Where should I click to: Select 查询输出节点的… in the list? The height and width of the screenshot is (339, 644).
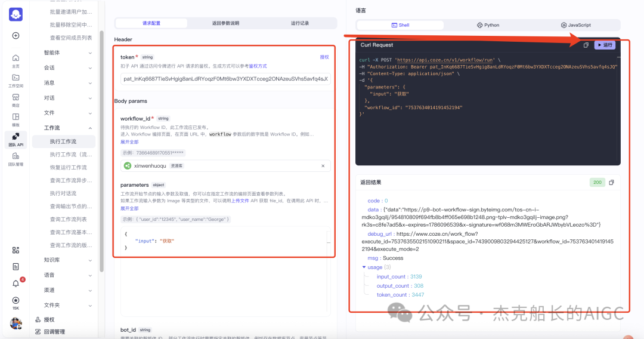point(71,207)
